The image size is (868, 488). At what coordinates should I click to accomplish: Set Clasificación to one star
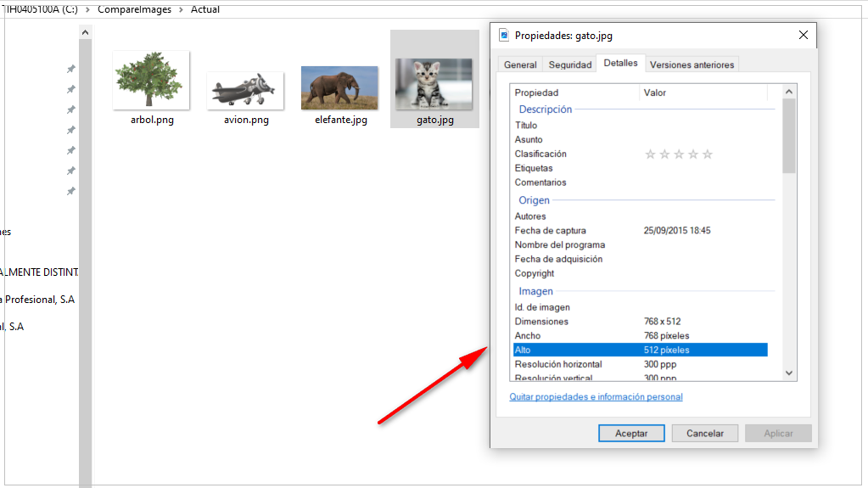tap(651, 154)
